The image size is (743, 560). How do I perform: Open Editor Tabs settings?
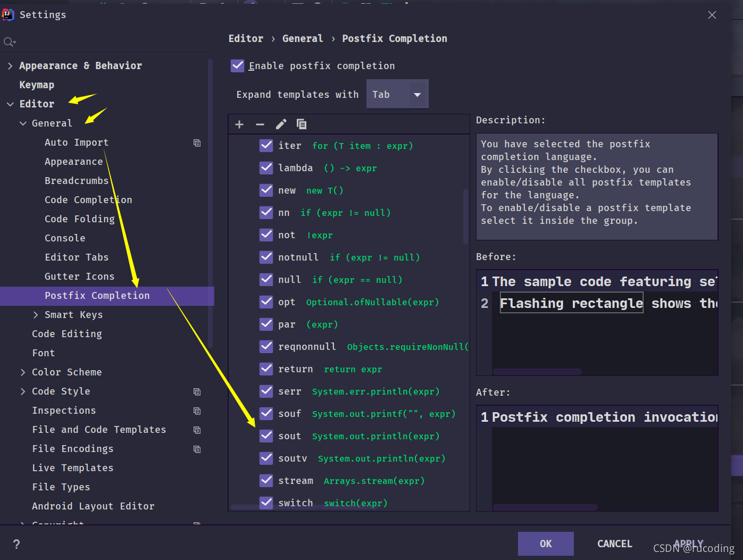[77, 257]
